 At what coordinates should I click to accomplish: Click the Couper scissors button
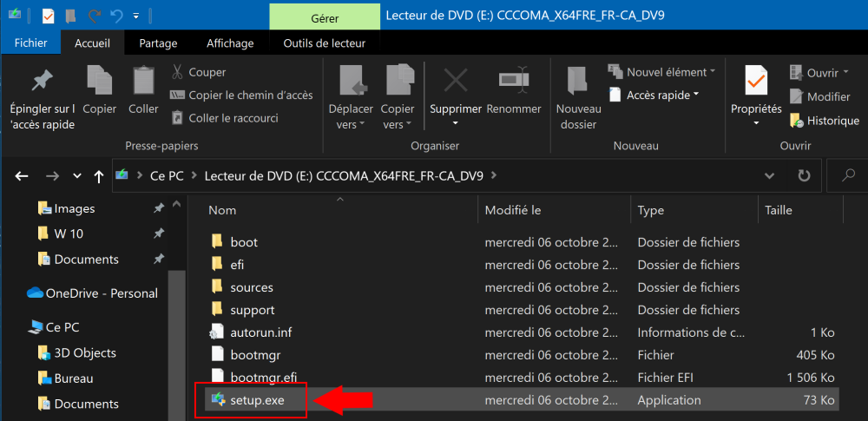click(198, 72)
